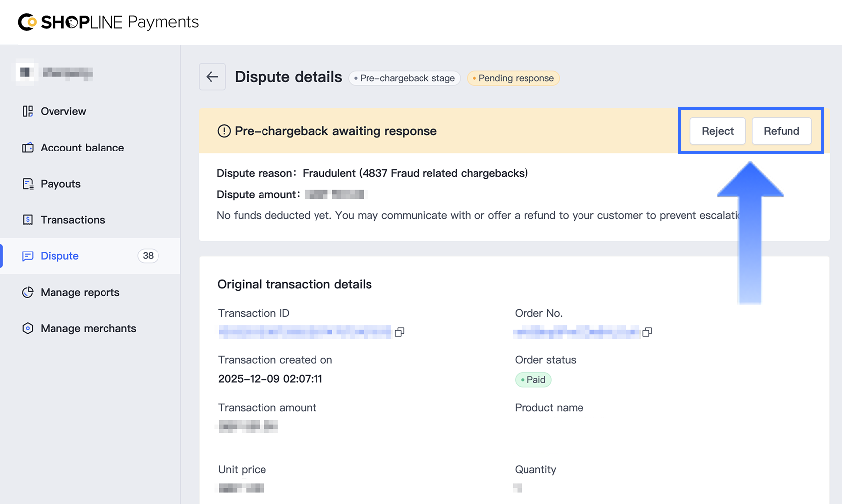Open the Overview menu item
Screen dimensions: 842x504
point(63,111)
